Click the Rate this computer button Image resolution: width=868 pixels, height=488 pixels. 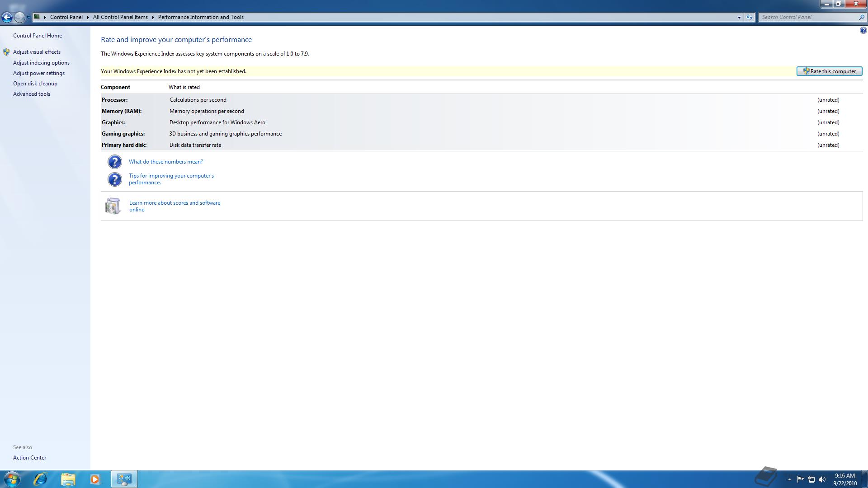pyautogui.click(x=829, y=71)
